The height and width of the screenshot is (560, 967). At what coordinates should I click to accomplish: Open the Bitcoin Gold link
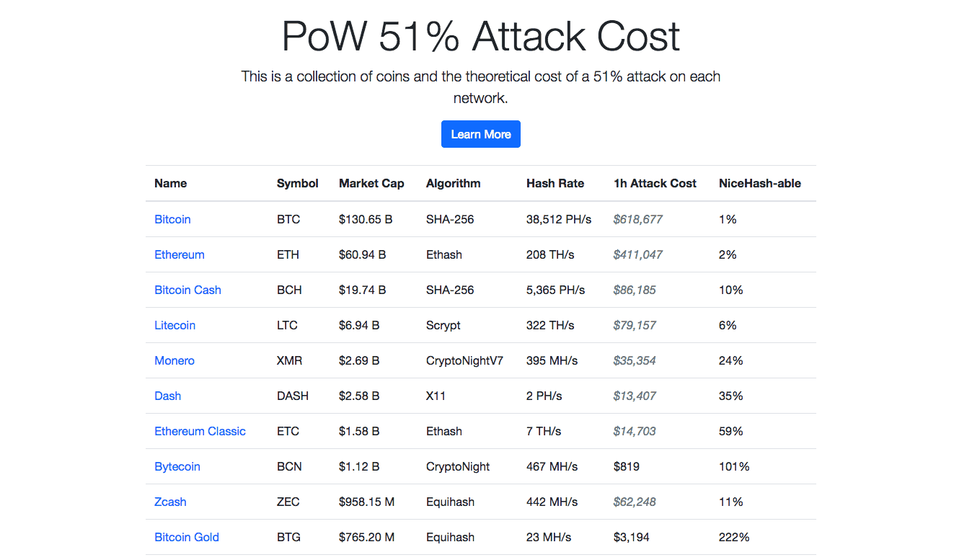coord(186,537)
